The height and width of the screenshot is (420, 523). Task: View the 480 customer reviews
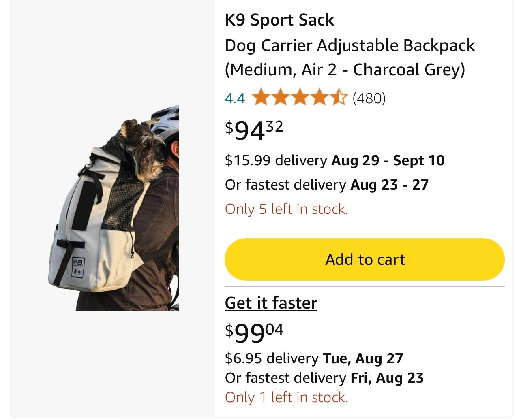369,98
